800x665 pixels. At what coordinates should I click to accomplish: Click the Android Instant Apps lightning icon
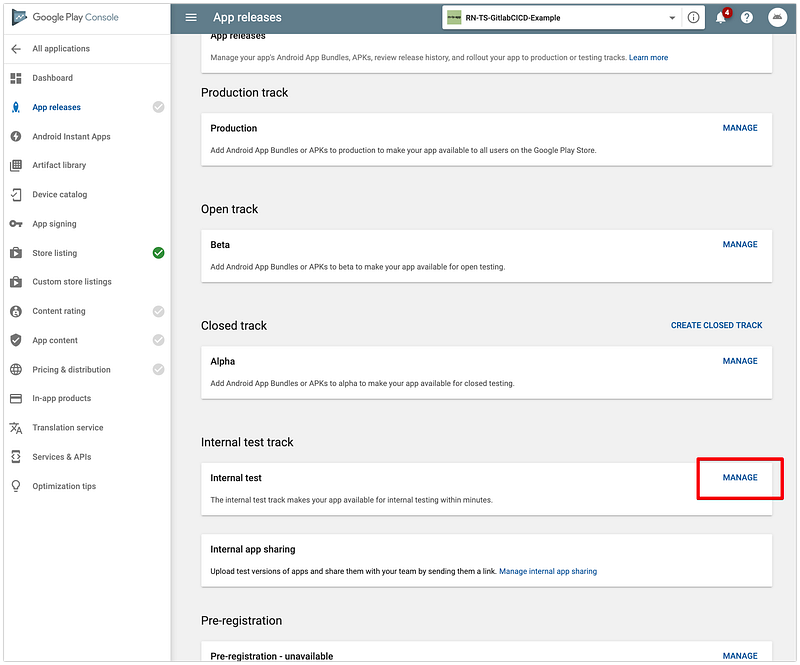coord(16,137)
